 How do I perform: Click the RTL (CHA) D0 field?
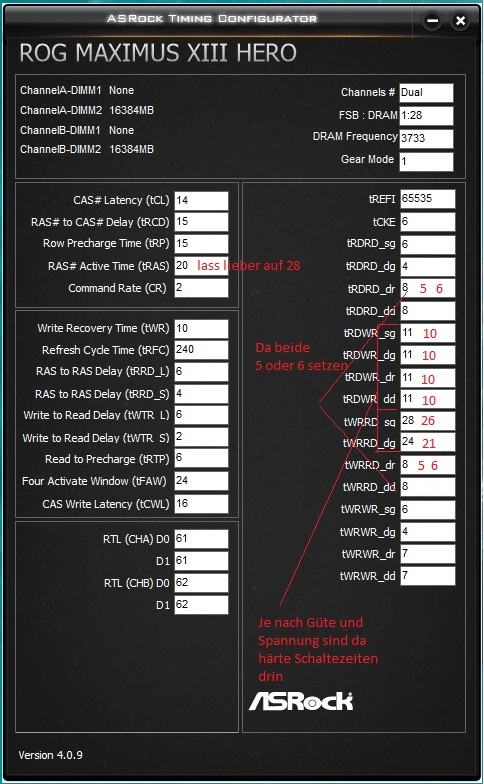tap(202, 539)
